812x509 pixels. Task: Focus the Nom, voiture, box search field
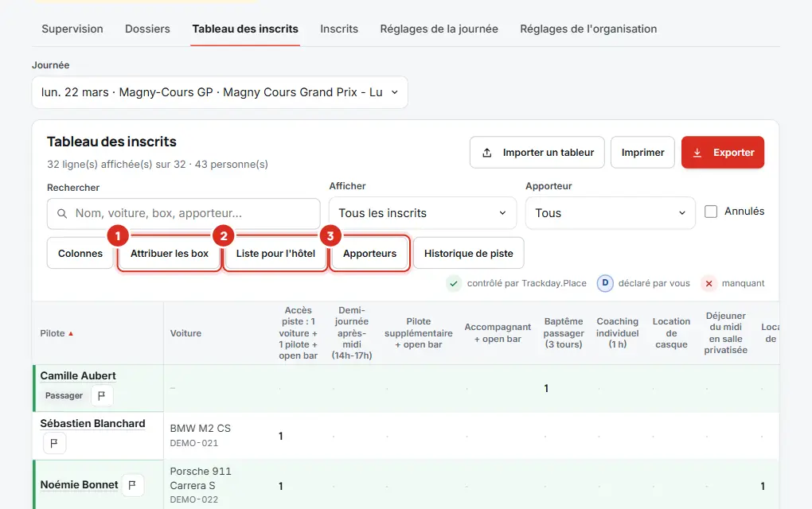point(184,214)
